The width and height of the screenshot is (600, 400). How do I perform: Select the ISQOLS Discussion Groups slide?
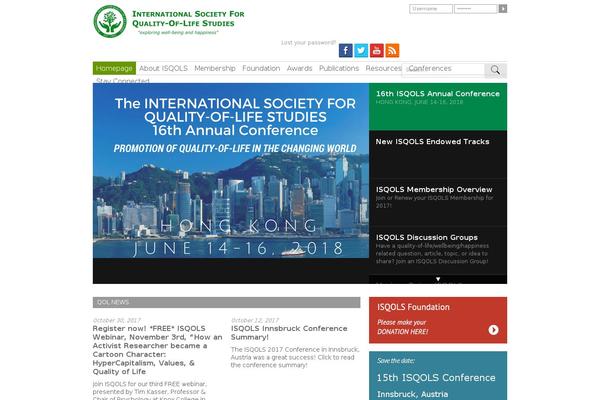click(x=438, y=250)
